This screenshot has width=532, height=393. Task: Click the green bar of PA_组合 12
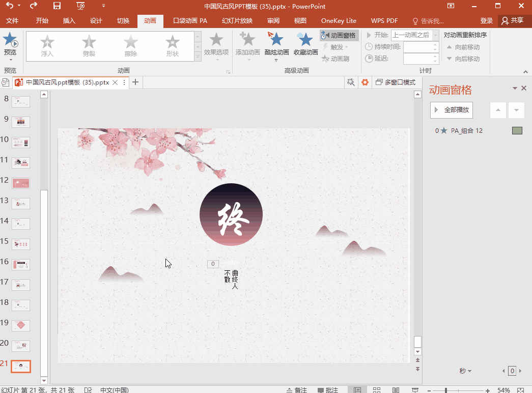pos(517,131)
